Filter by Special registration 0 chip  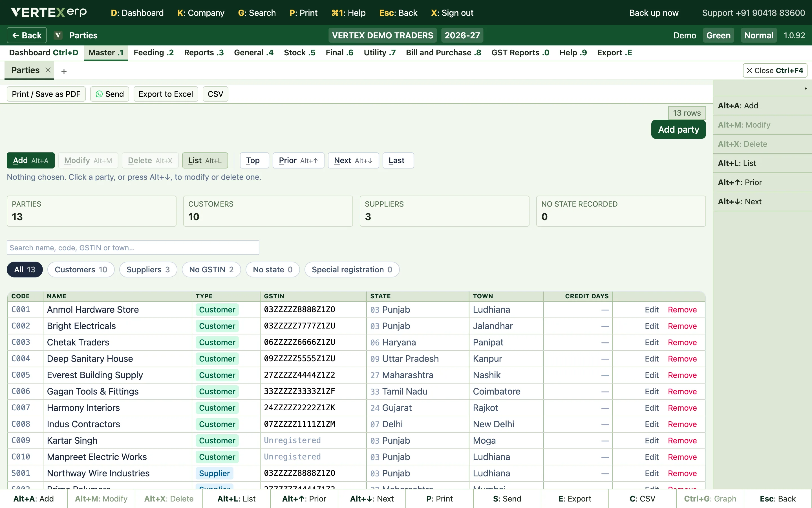[x=352, y=270]
